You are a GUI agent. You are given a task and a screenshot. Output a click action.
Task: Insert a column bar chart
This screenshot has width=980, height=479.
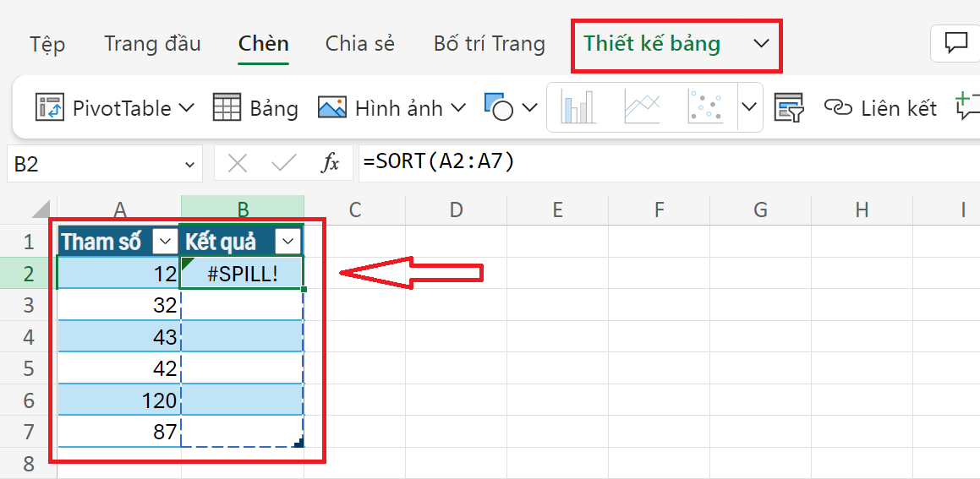click(x=578, y=106)
